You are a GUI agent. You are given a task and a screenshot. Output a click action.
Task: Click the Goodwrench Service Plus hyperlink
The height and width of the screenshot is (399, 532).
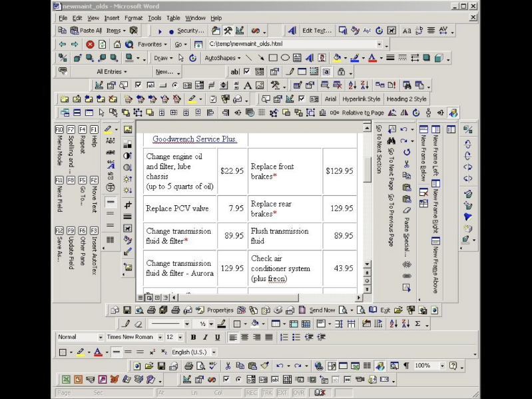(x=194, y=139)
